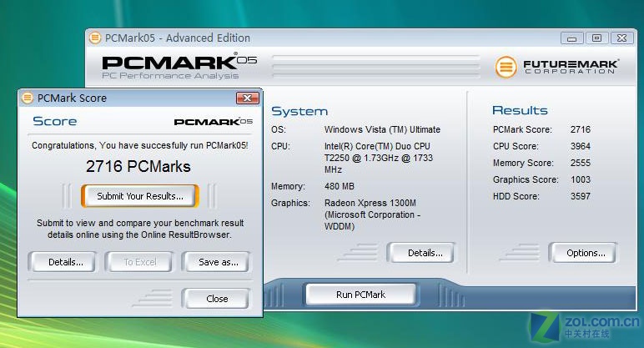The height and width of the screenshot is (348, 644).
Task: Close the PCMark Score dialog via Close button
Action: coord(216,298)
